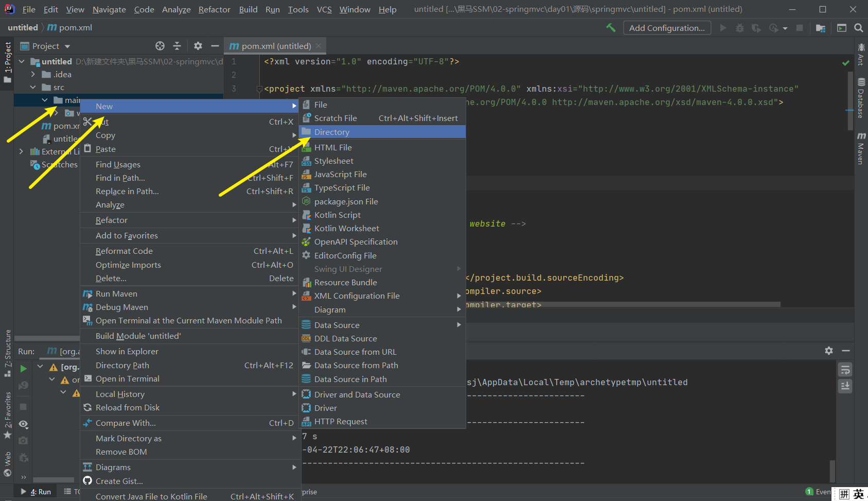Click Create Gist menu item
Viewport: 868px width, 501px height.
click(190, 481)
